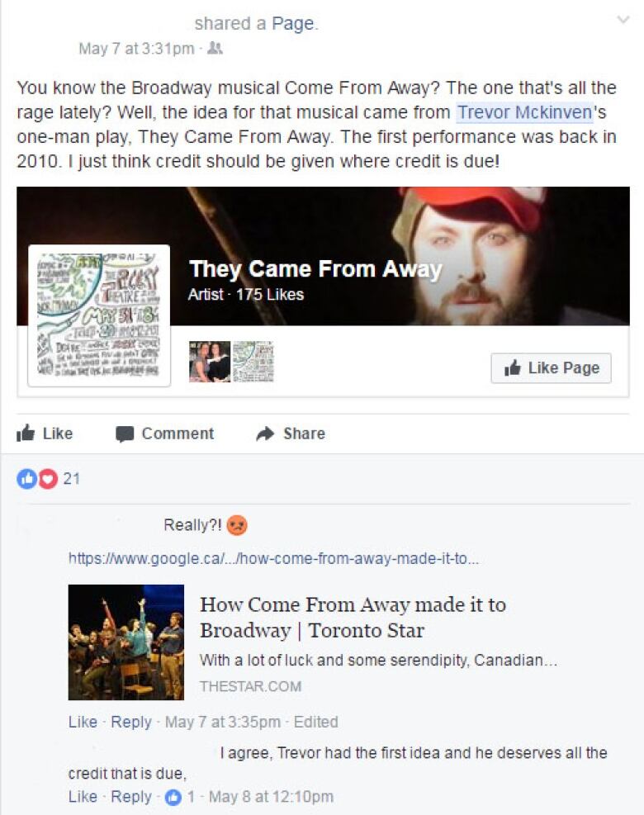The image size is (644, 815).
Task: Click the Like Page button
Action: pyautogui.click(x=551, y=368)
